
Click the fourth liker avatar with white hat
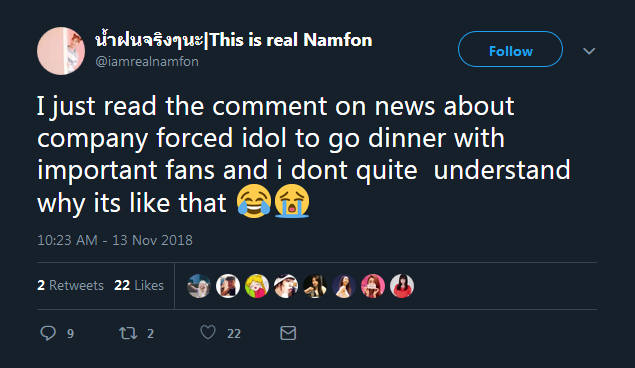click(286, 286)
